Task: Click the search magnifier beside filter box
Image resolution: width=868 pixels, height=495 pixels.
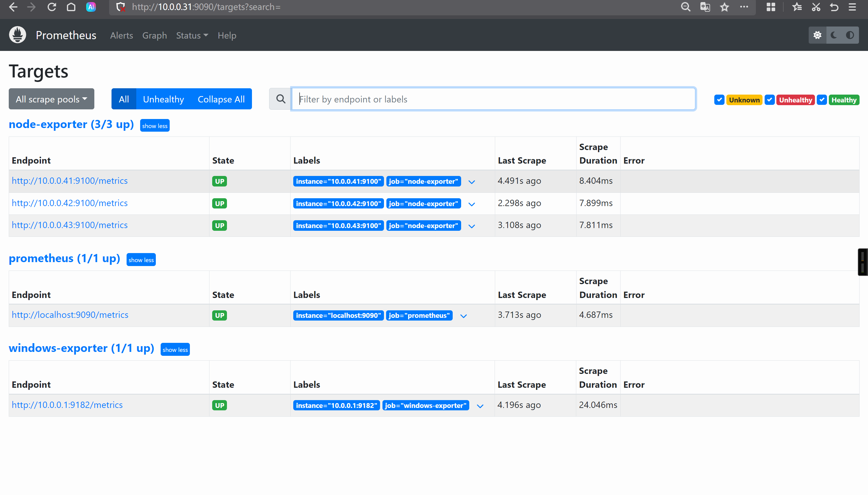Action: 281,99
